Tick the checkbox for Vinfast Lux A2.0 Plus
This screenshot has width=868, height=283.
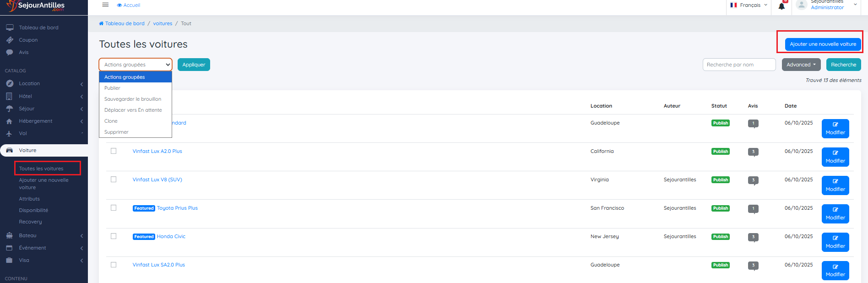tap(114, 151)
